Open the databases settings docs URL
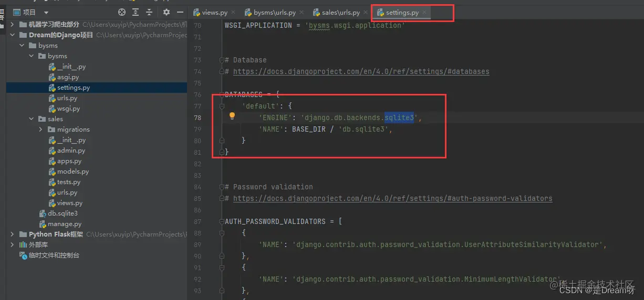644x300 pixels. (361, 71)
